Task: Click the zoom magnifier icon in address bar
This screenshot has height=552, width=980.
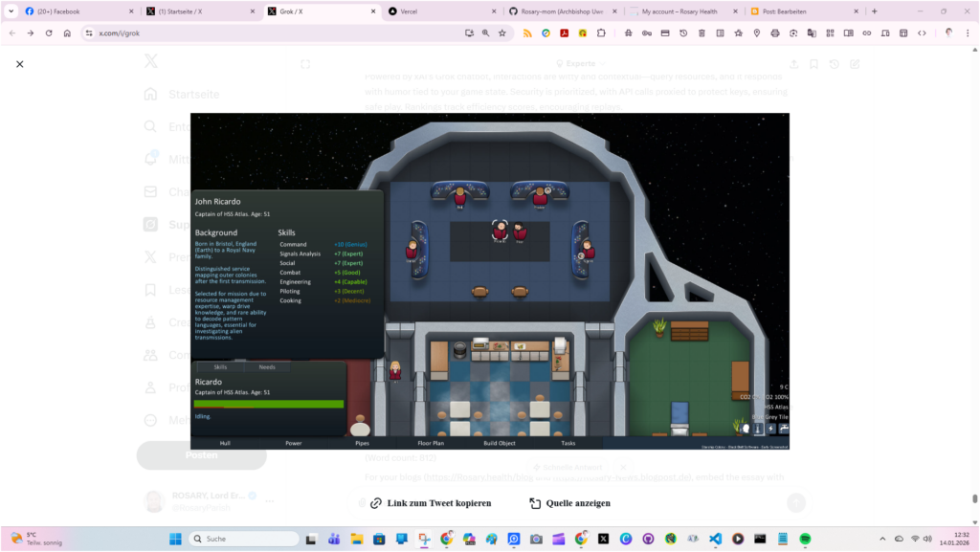Action: pyautogui.click(x=485, y=33)
